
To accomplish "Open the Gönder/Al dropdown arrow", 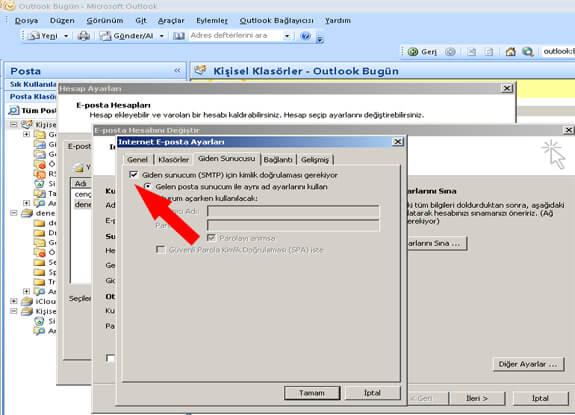I will tap(162, 36).
